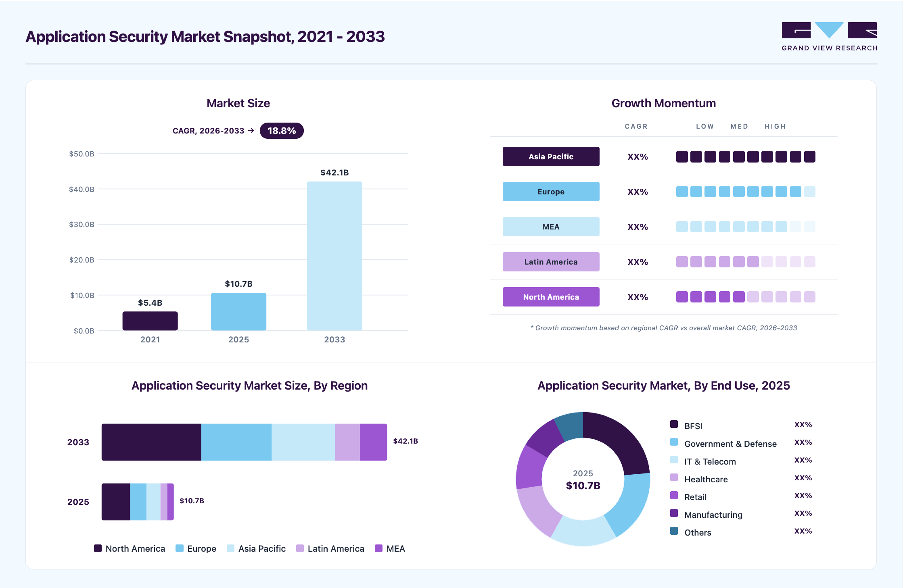The height and width of the screenshot is (588, 903).
Task: Select the MEA region label
Action: pos(551,227)
